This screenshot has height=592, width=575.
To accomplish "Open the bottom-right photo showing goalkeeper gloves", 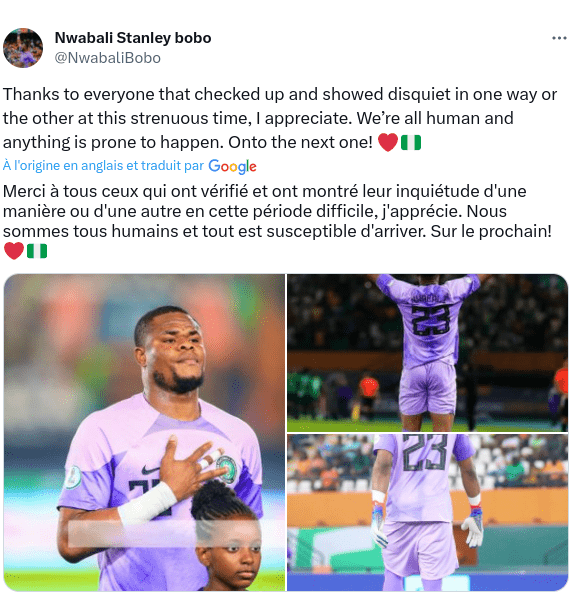I will click(427, 512).
